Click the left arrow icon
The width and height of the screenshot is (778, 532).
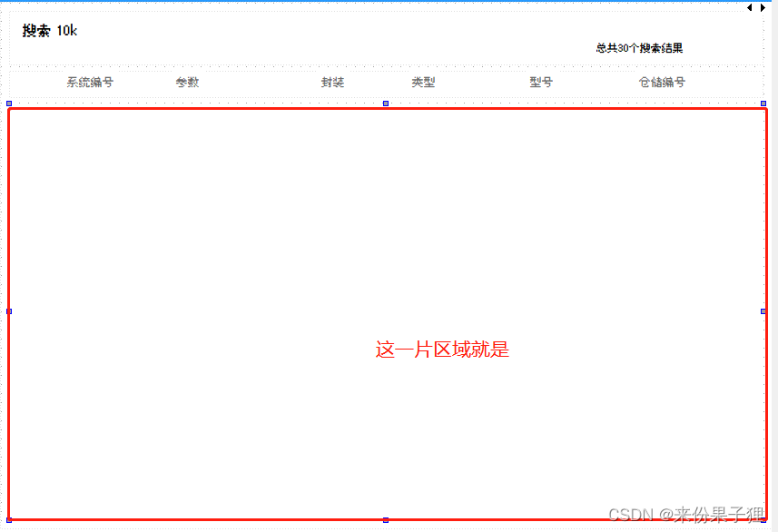(748, 7)
